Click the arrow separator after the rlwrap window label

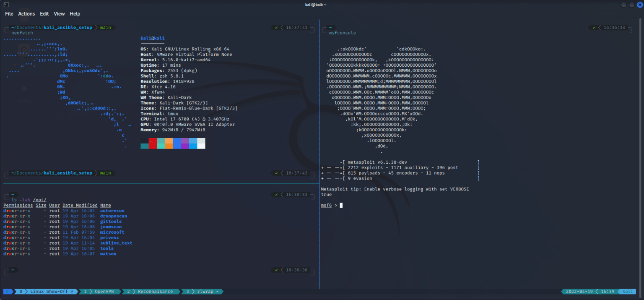click(222, 291)
